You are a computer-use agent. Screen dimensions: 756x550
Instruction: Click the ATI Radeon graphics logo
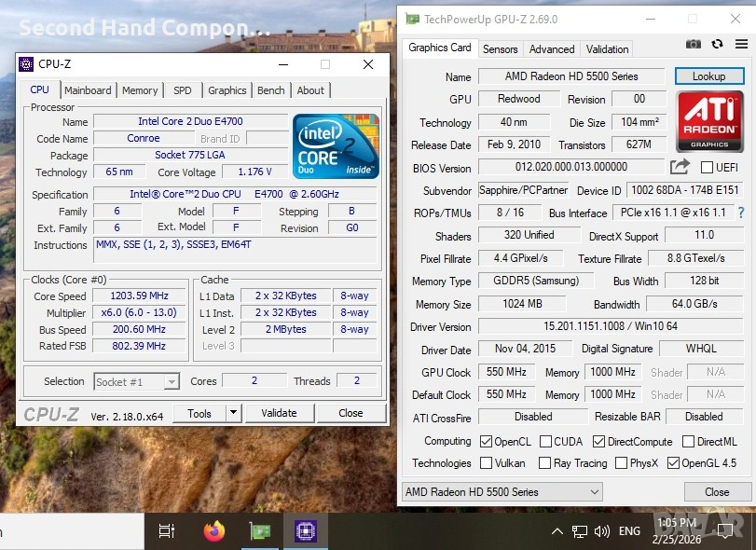point(709,120)
